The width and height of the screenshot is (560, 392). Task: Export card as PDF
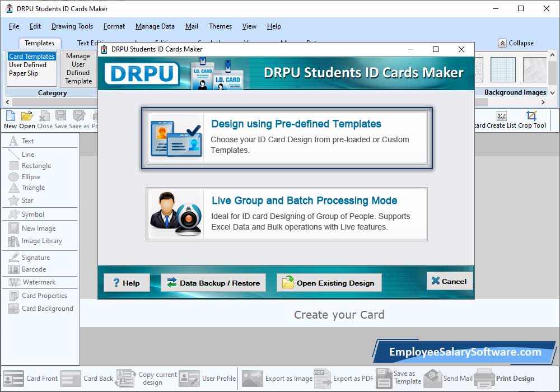tap(344, 379)
